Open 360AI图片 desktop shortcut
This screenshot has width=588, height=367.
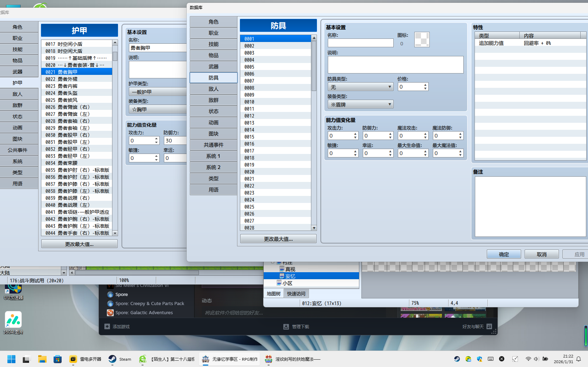pyautogui.click(x=13, y=323)
